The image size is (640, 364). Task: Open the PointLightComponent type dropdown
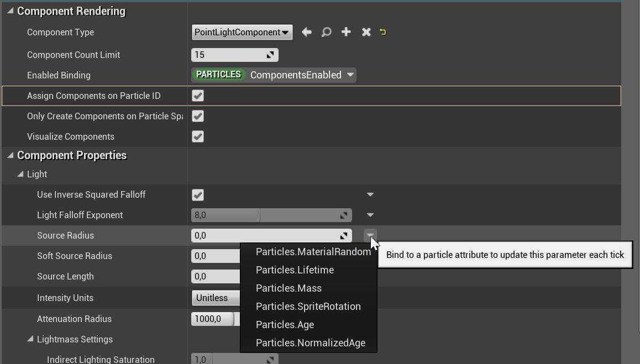click(x=242, y=32)
